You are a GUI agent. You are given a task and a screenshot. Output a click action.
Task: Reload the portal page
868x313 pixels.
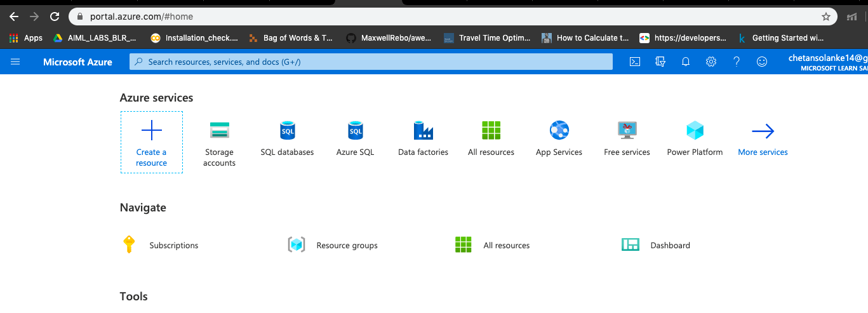(x=55, y=17)
